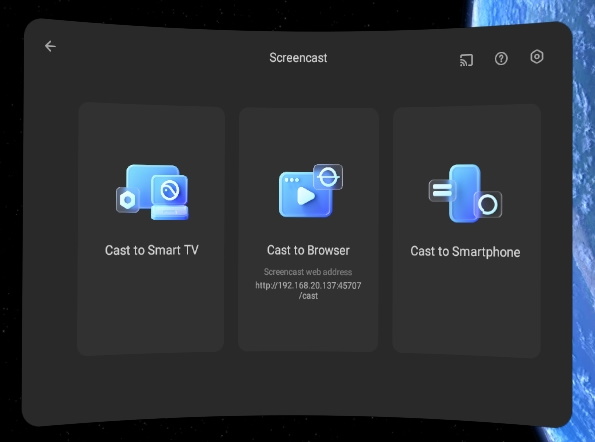Screen dimensions: 595x442
Task: Choose the Cast to Smartphone label
Action: pos(465,252)
